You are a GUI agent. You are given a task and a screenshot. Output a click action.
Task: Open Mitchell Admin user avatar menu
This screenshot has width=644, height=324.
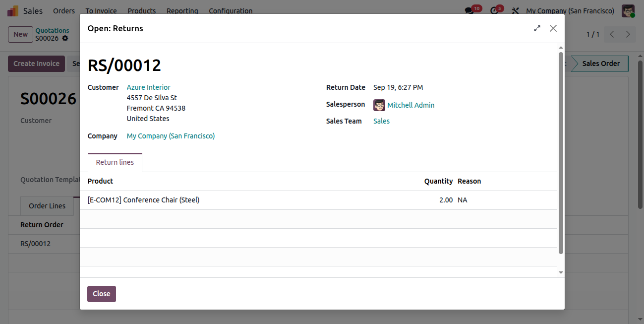(628, 10)
